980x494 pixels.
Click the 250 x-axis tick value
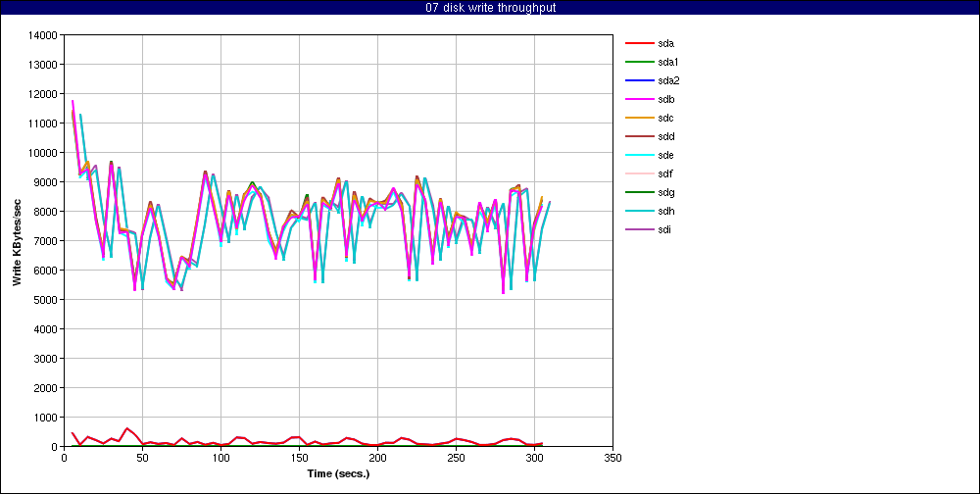(x=457, y=458)
